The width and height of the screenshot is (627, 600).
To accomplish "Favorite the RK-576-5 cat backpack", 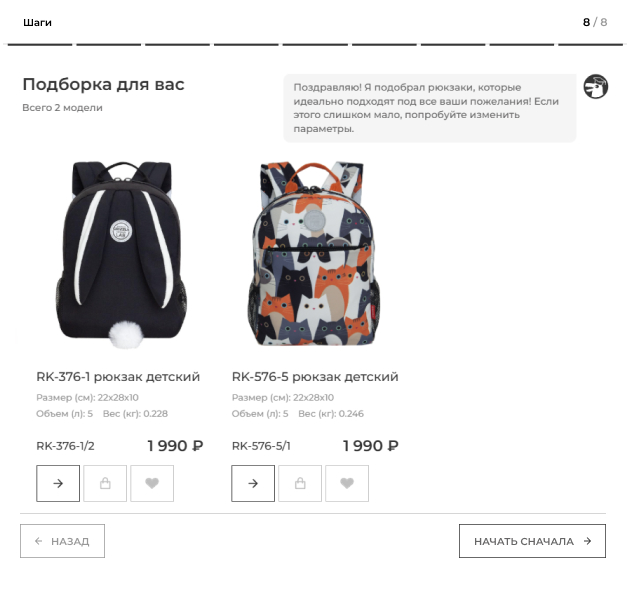I will 347,483.
